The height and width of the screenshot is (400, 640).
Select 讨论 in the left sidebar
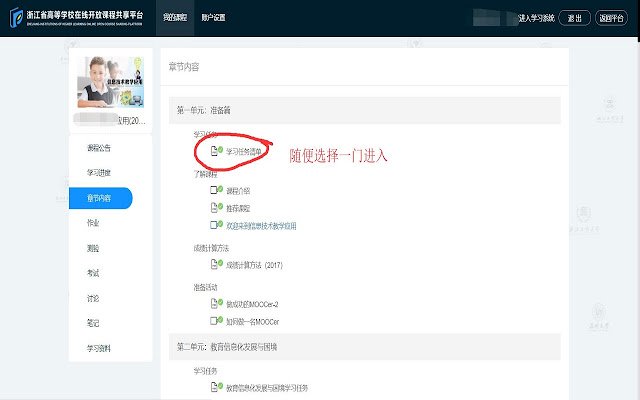(x=93, y=298)
